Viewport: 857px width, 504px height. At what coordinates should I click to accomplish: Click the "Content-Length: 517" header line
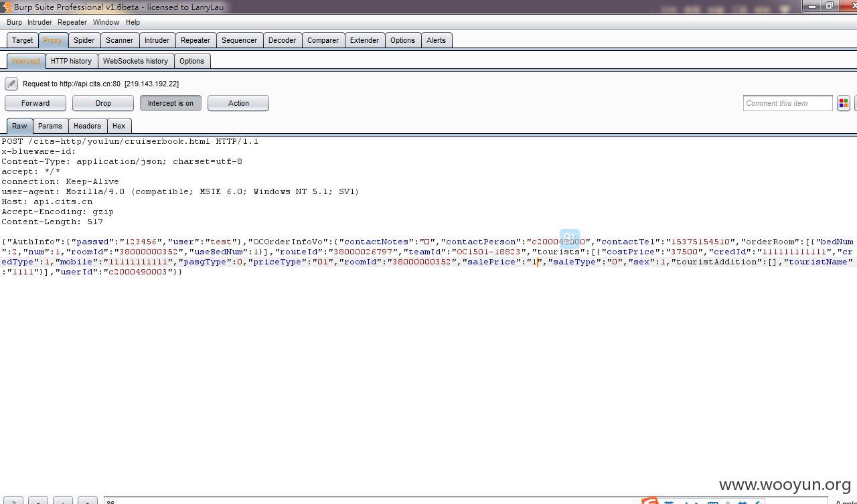(52, 222)
